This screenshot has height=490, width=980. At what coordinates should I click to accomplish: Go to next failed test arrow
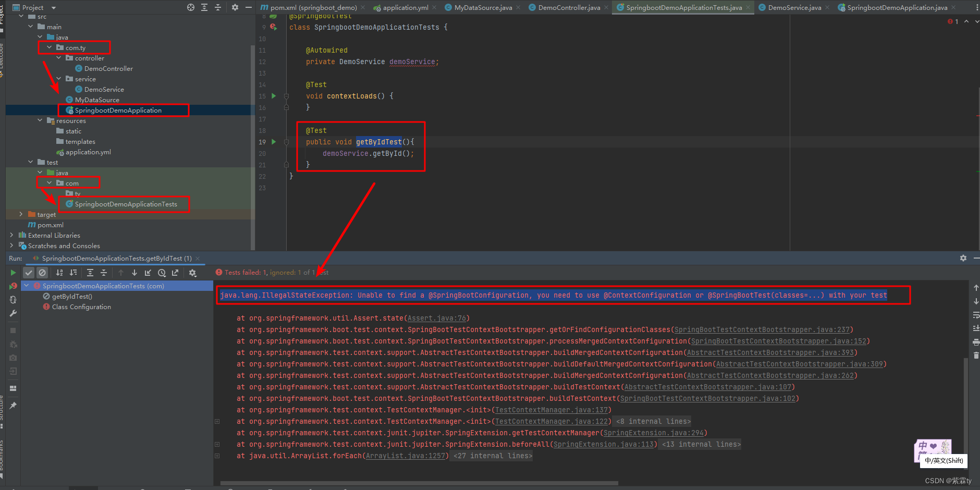(134, 273)
